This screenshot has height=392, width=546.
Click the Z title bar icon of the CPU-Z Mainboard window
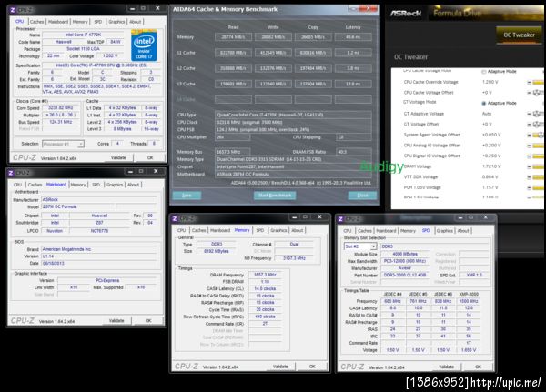click(x=11, y=173)
